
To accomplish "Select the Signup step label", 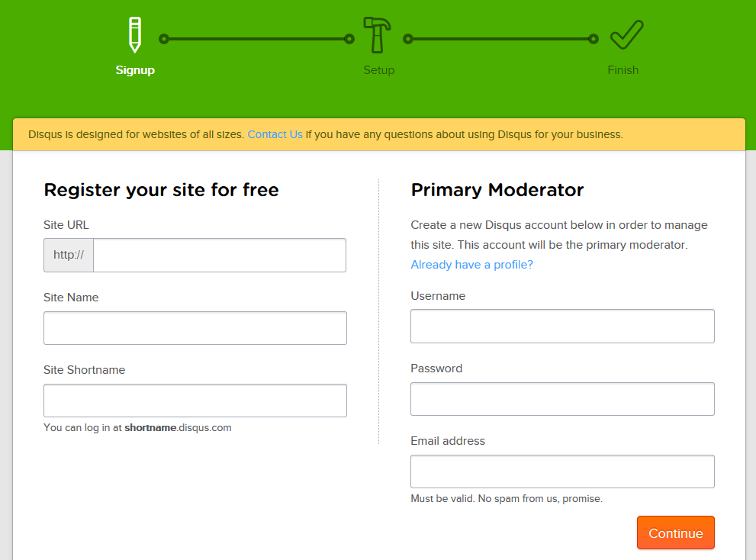I will click(135, 70).
